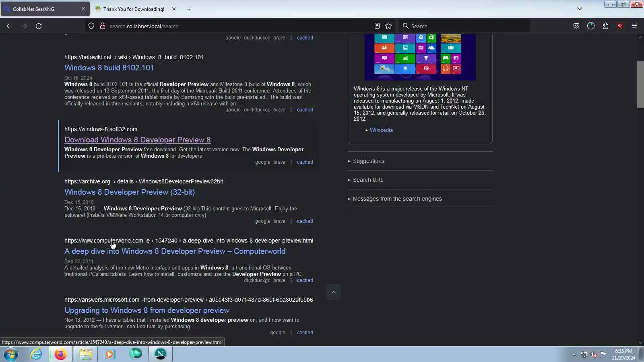Viewport: 644px width, 362px height.
Task: Click the https://windows-8.soft32.com URL text
Action: click(101, 129)
